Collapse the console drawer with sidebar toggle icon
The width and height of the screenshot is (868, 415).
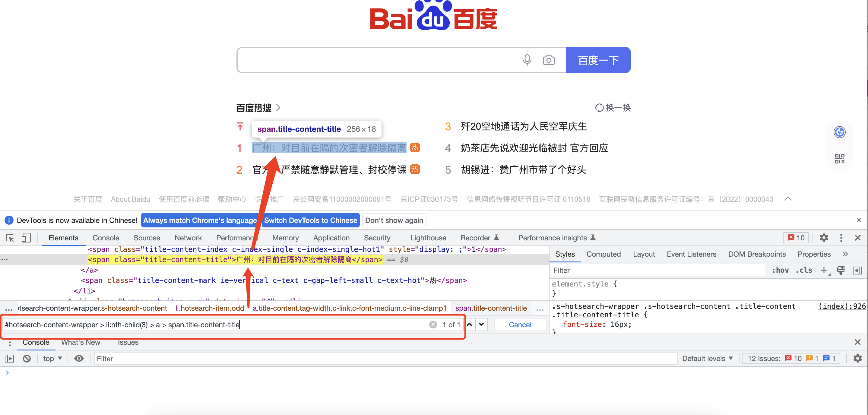[9, 358]
